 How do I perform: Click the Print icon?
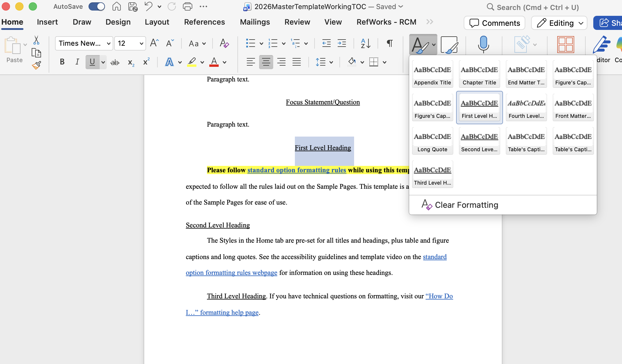click(x=188, y=6)
